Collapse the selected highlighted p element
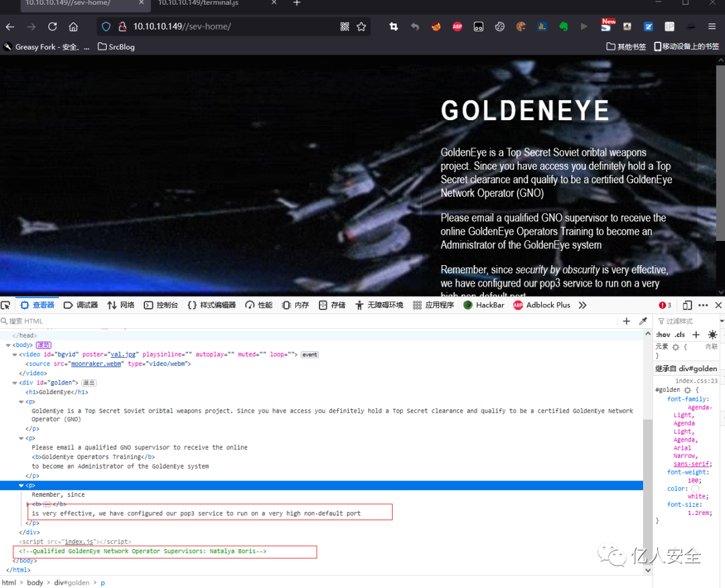The width and height of the screenshot is (725, 588). (x=21, y=485)
